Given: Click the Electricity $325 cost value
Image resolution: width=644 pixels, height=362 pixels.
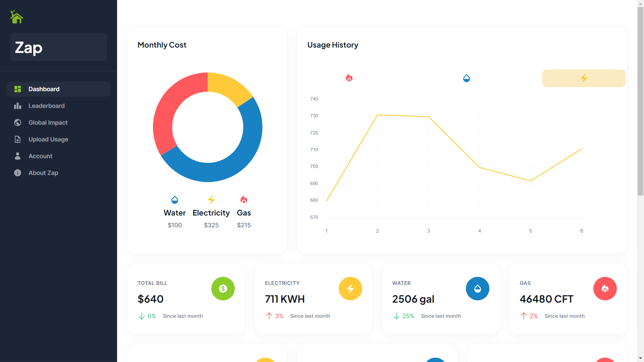Looking at the screenshot, I should 211,225.
